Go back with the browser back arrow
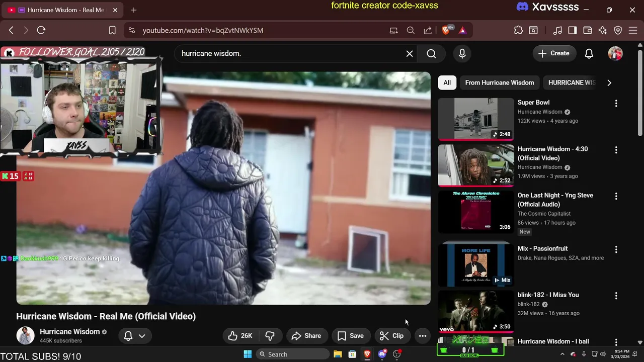Screen dimensions: 644x362 coord(11,30)
